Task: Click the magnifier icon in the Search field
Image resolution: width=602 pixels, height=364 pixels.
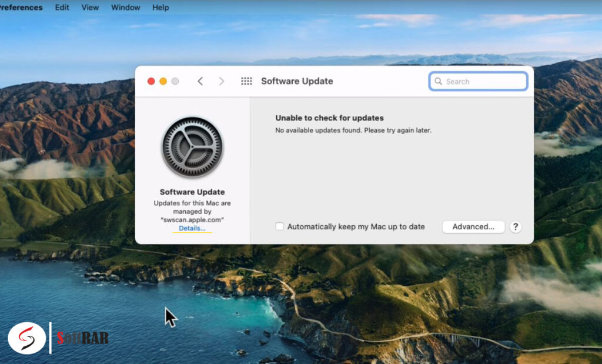Action: click(438, 81)
